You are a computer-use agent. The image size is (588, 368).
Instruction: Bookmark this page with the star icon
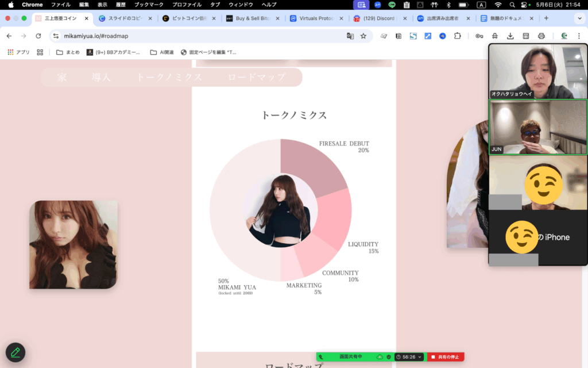click(363, 36)
